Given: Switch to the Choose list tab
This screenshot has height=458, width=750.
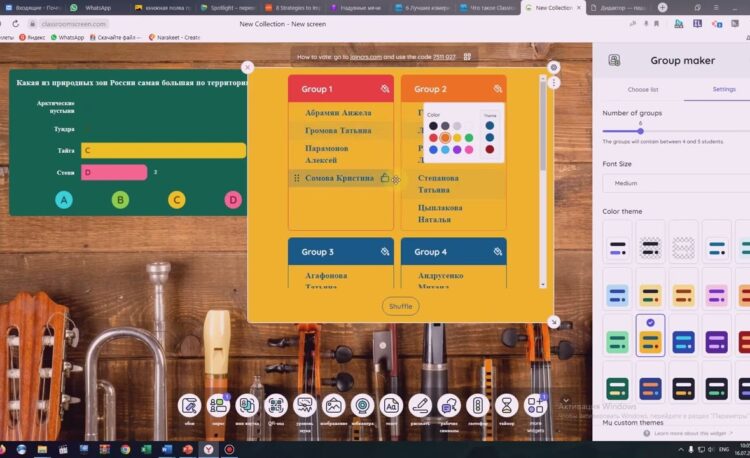Looking at the screenshot, I should pyautogui.click(x=642, y=90).
